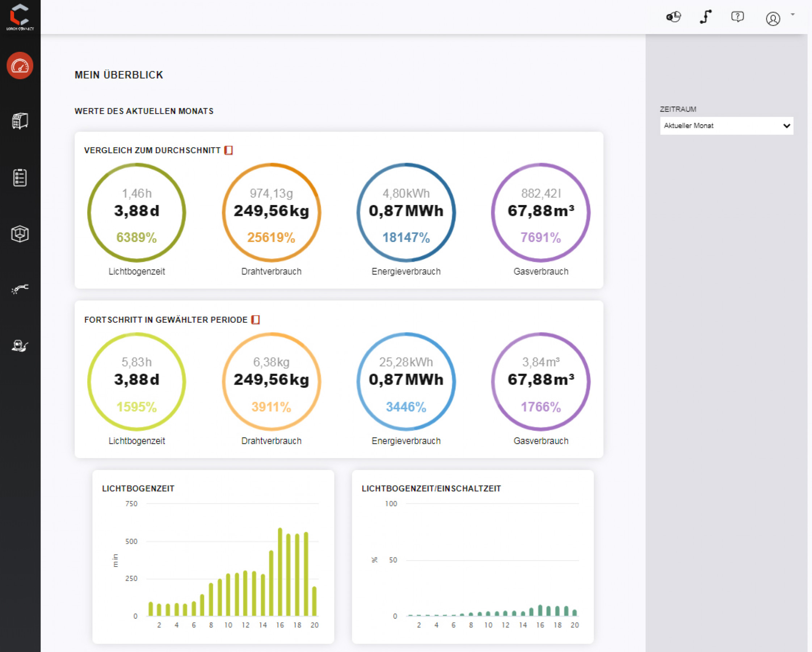Open the welding torch sidebar icon
Screen dimensions: 812x652
click(20, 289)
